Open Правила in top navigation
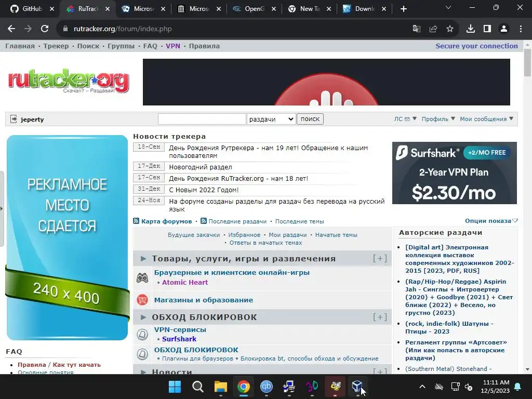 204,46
